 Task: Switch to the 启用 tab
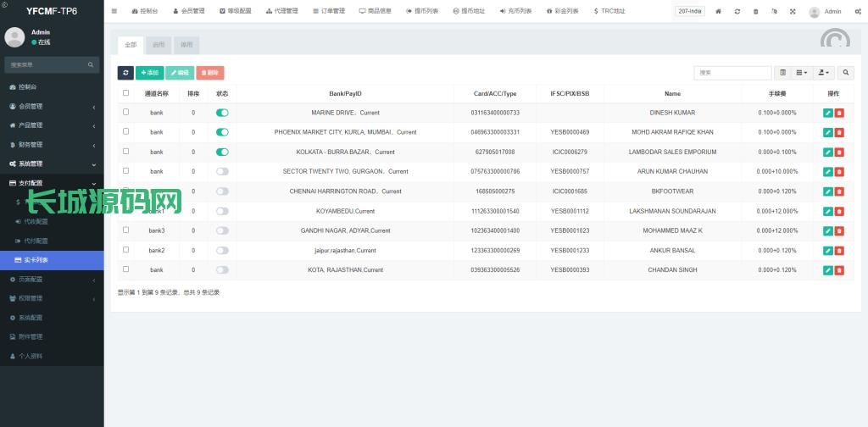159,45
